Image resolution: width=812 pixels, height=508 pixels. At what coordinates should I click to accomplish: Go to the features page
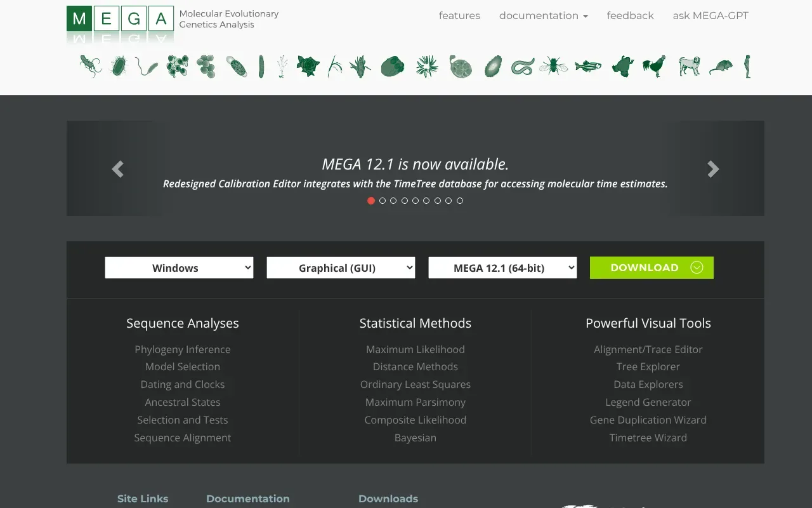tap(459, 15)
